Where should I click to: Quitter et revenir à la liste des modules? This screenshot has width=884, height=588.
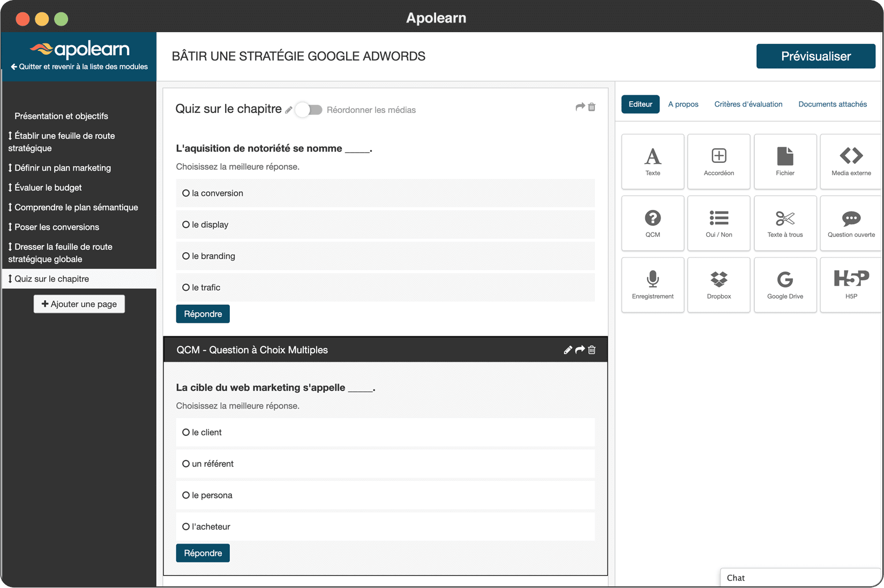tap(79, 67)
